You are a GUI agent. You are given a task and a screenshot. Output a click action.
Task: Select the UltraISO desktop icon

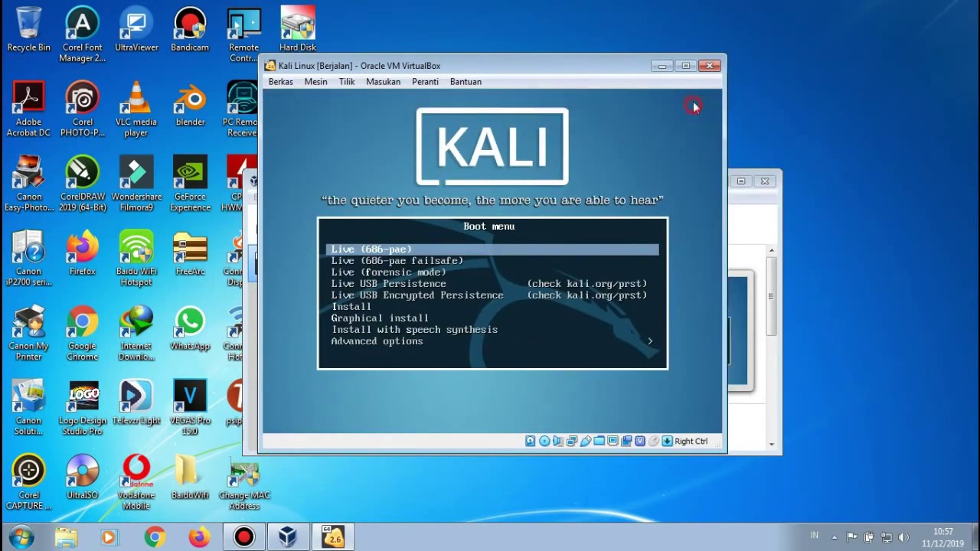82,478
